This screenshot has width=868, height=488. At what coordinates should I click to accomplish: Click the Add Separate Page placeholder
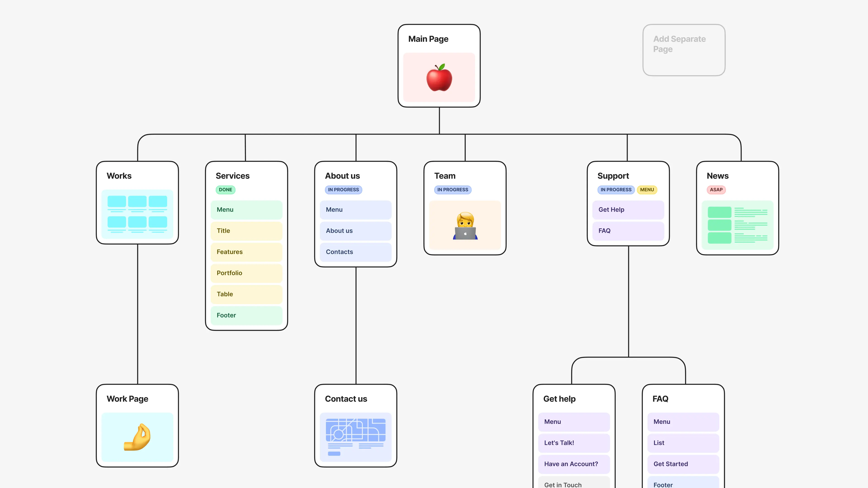click(x=684, y=50)
